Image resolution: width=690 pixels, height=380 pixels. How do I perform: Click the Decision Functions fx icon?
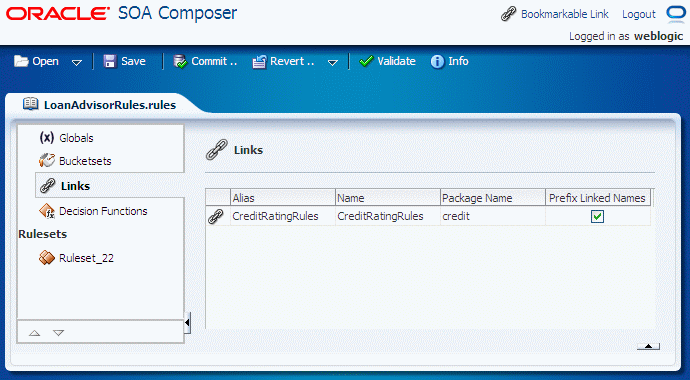[47, 211]
